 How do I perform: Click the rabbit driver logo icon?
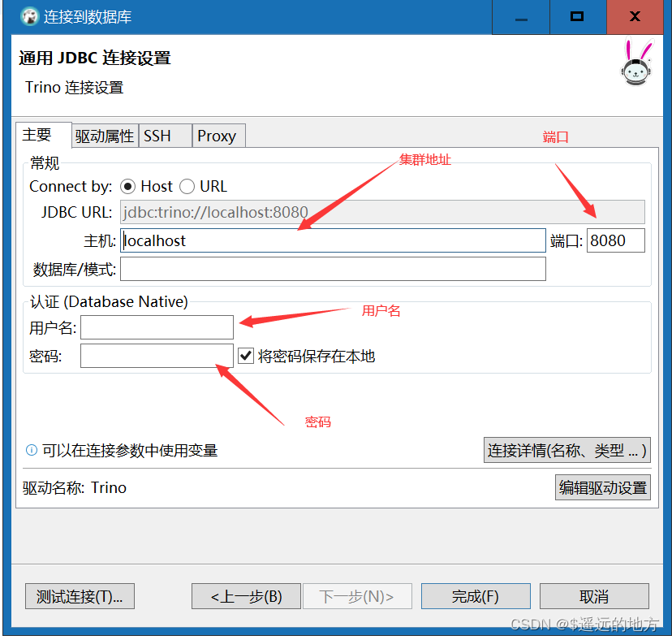pos(636,70)
